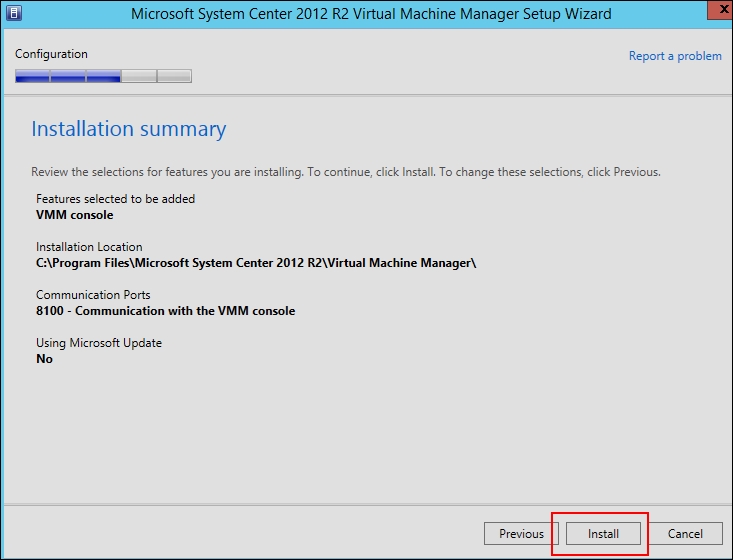Click the Features selected to be added label
This screenshot has height=560, width=733.
tap(115, 199)
